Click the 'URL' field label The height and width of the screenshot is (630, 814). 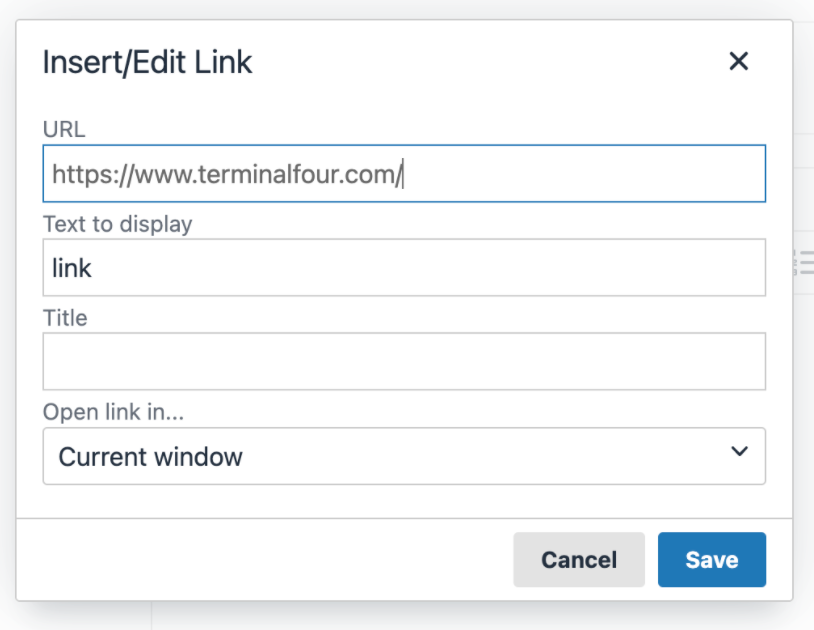(64, 130)
